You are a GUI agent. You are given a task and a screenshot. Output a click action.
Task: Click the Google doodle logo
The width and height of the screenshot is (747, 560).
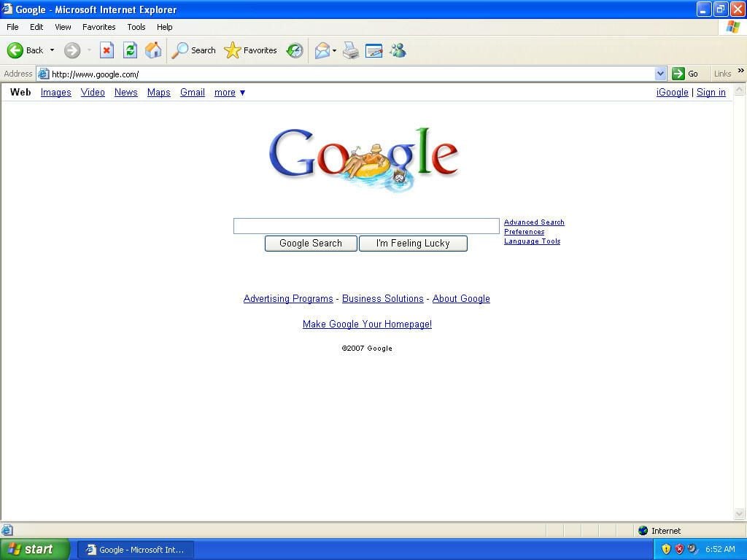[364, 159]
